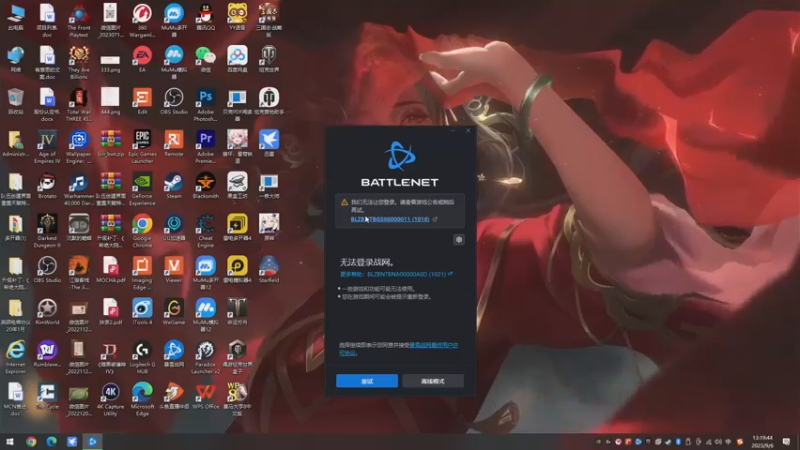
Task: Select the Paradox Launcher v2 icon
Action: click(206, 357)
